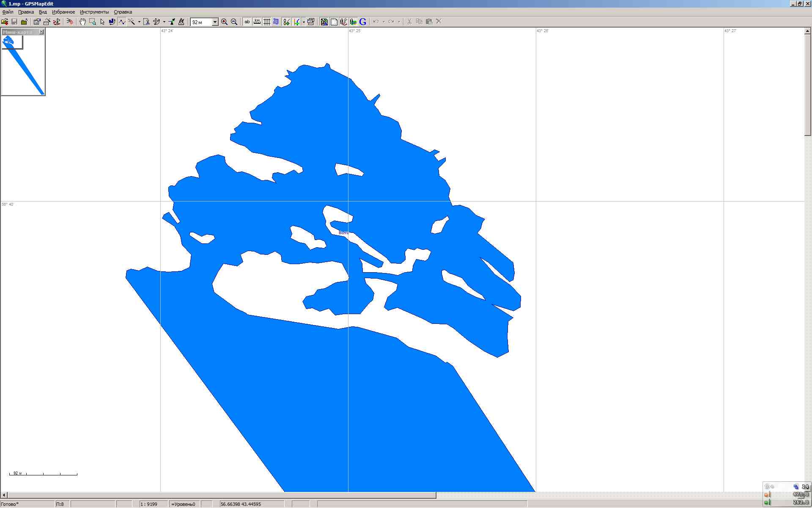Select the zoom rectangle tool

click(92, 22)
